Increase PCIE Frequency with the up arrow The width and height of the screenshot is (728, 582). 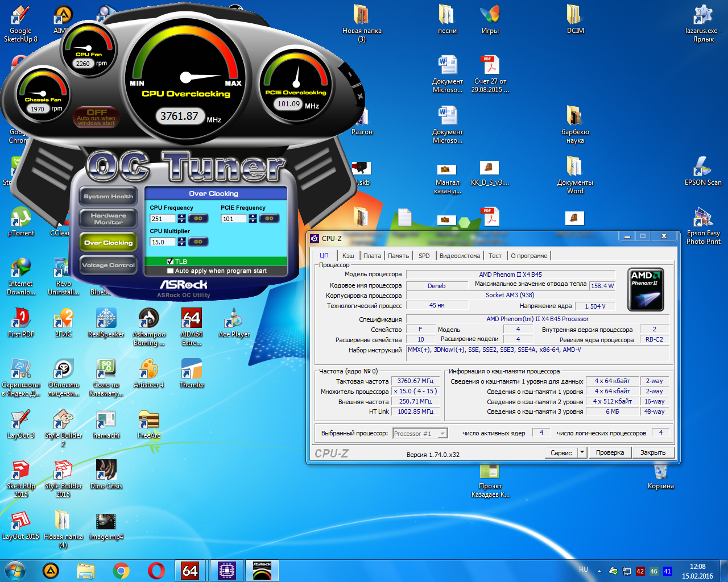(253, 216)
